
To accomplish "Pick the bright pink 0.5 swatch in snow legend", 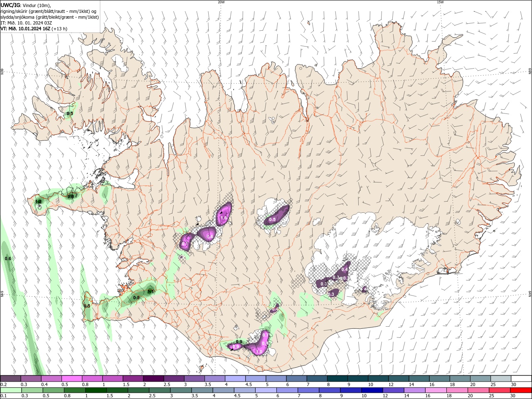I will pyautogui.click(x=71, y=378).
